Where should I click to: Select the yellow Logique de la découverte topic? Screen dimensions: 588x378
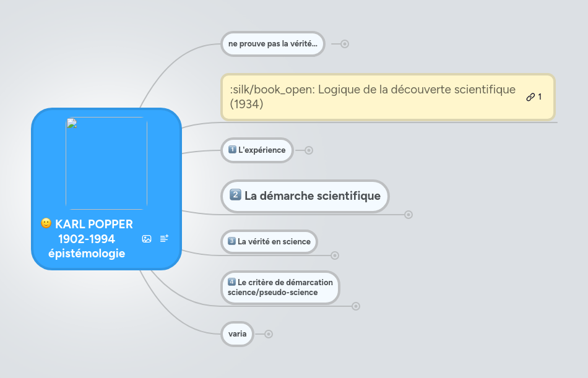371,97
